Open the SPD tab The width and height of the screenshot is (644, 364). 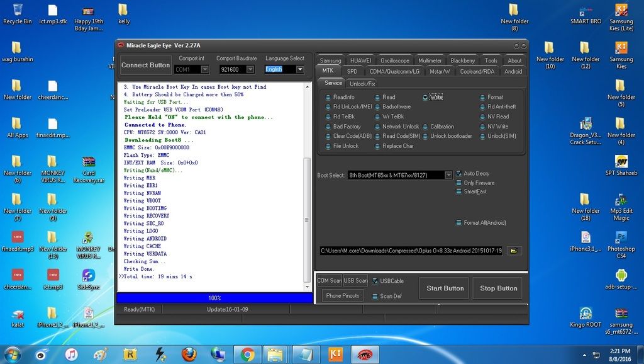(x=352, y=71)
